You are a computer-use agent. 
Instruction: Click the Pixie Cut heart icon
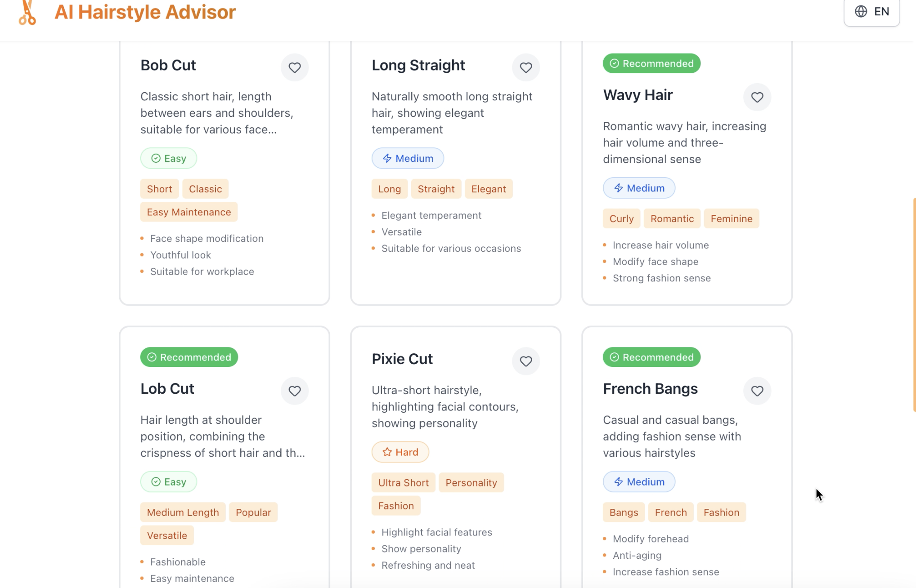526,361
